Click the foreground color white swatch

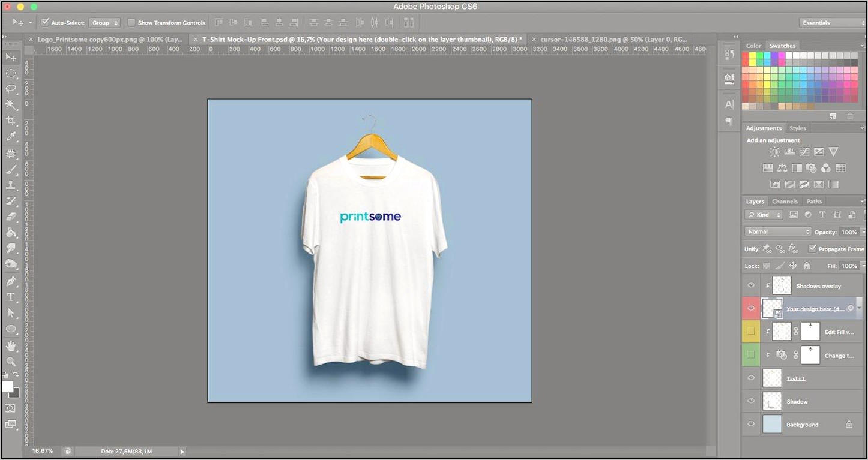click(x=7, y=387)
